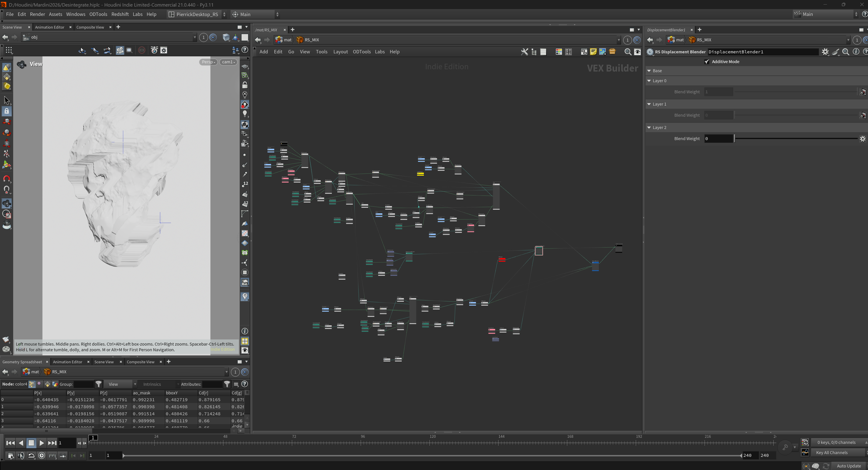Click the network editor search magnifier icon
868x470 pixels.
(x=628, y=52)
